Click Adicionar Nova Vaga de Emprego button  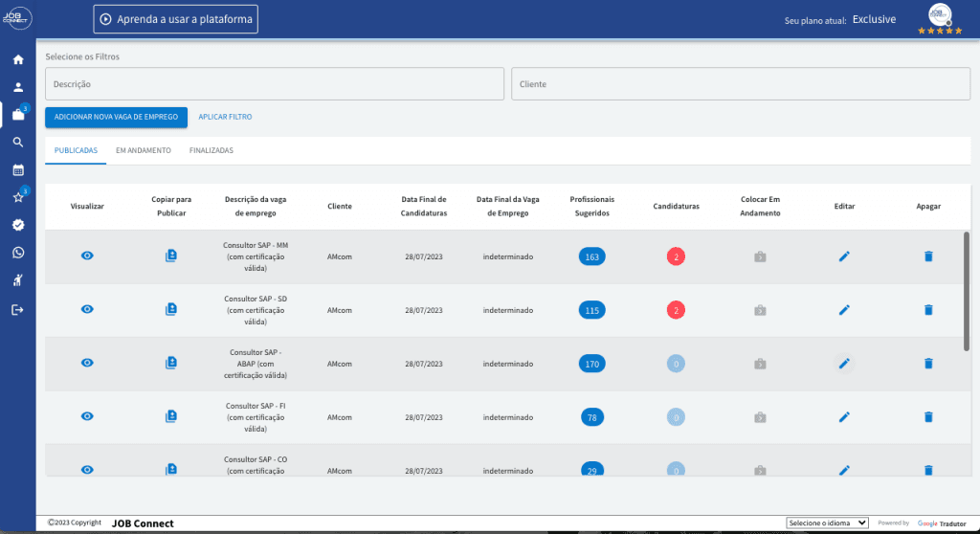(x=116, y=117)
